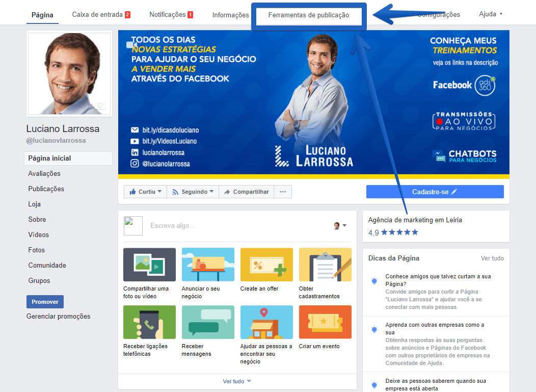Click the share arrow icon on Compartilhar
536x392 pixels.
pos(227,192)
